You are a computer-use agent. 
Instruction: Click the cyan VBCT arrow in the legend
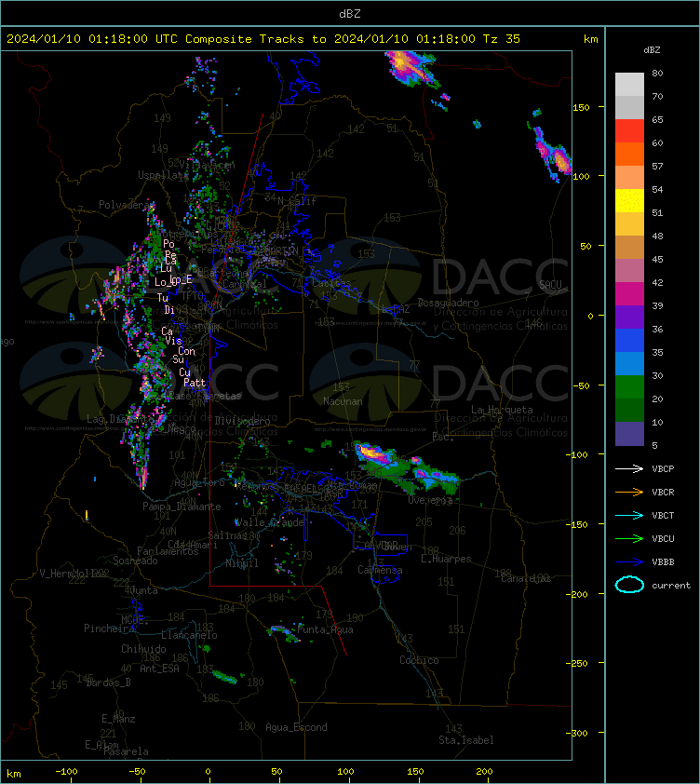click(x=629, y=515)
